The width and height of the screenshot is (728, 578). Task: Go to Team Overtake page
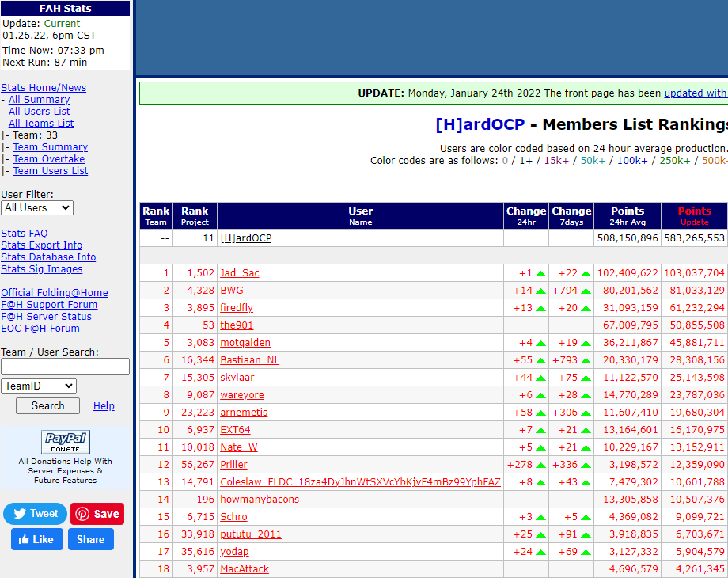48,159
